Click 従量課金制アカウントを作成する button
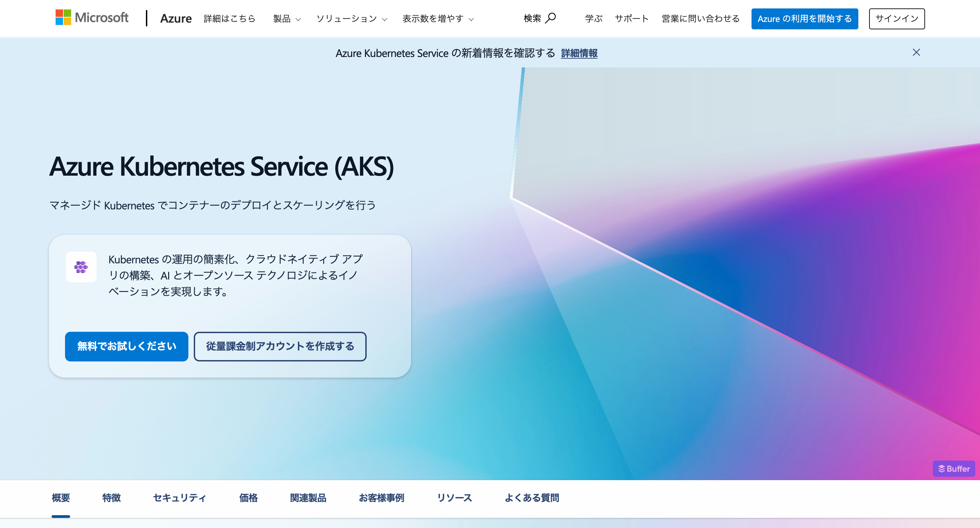The height and width of the screenshot is (528, 980). [x=280, y=346]
